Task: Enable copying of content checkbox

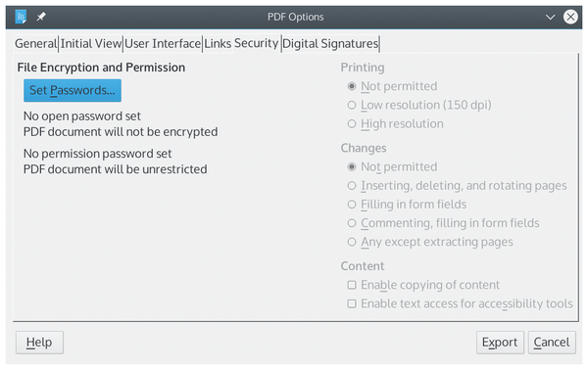Action: [x=423, y=285]
